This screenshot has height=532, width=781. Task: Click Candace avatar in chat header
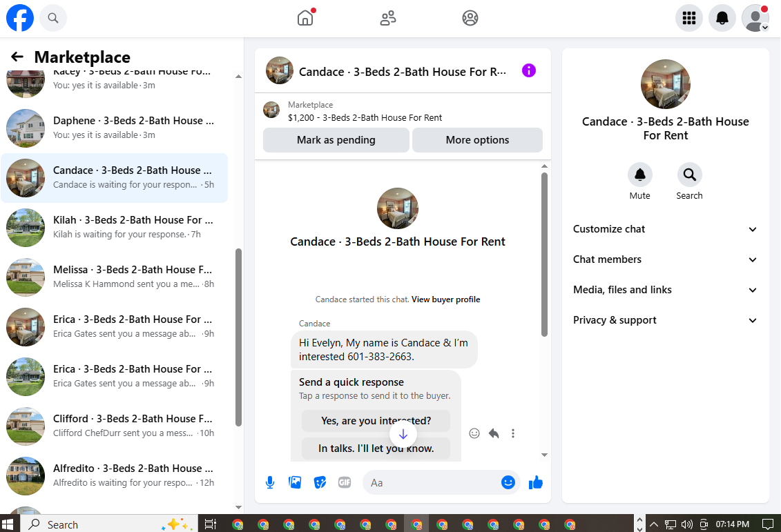coord(280,70)
